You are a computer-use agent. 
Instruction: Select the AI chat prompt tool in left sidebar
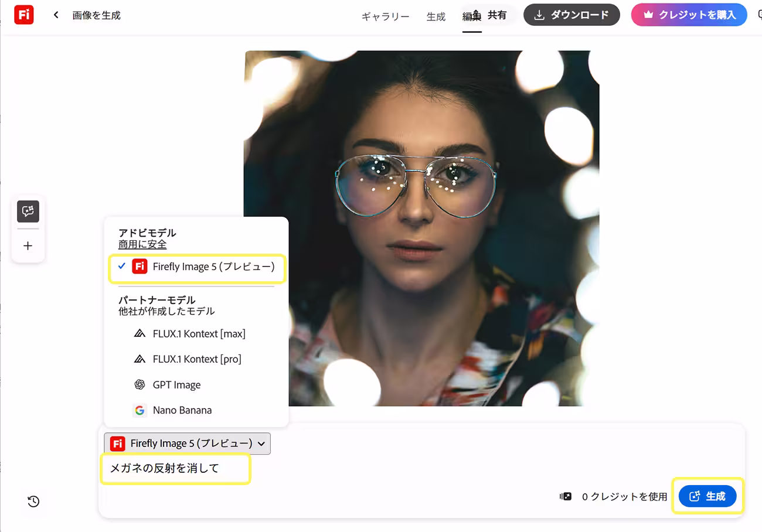coord(28,211)
